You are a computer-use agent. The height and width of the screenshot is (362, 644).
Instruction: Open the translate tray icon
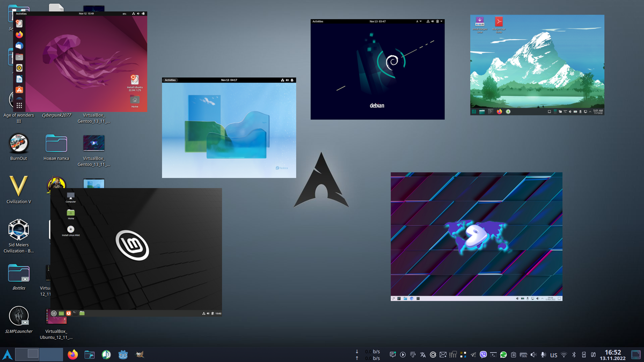click(x=423, y=354)
